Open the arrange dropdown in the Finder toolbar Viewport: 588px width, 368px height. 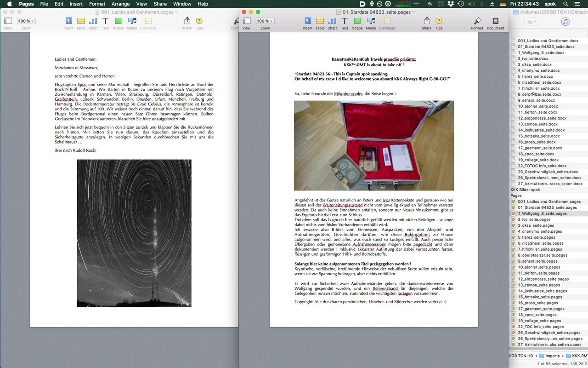[531, 22]
